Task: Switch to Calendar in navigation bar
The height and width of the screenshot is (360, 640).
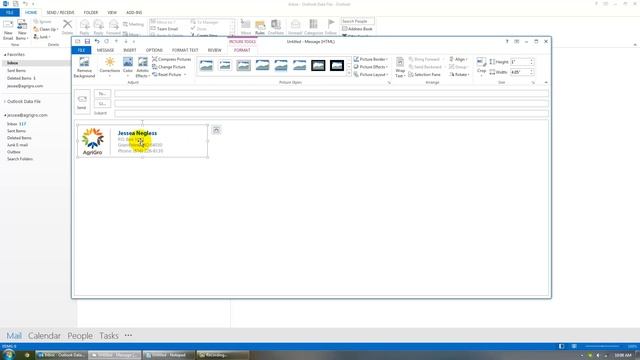Action: (x=44, y=336)
